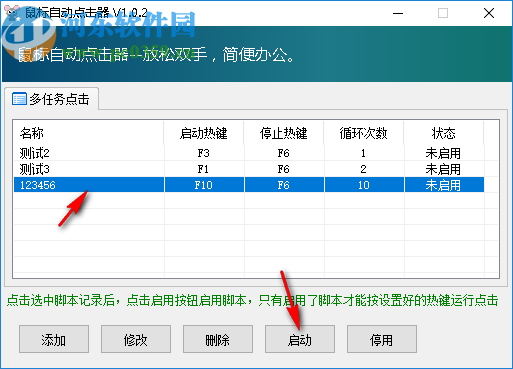Click the F6 stop hotkey of 测试3
Screen dimensions: 513x369
pos(284,169)
